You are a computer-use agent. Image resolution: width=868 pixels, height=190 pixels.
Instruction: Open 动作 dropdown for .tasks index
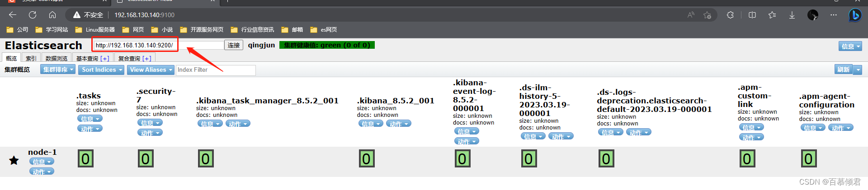point(90,129)
